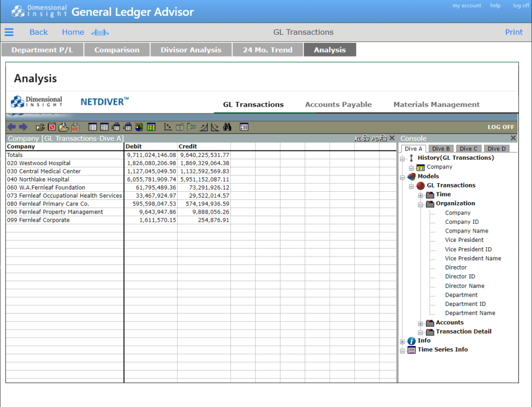532x407 pixels.
Task: Click the fish dive icon next to Home
Action: click(99, 32)
